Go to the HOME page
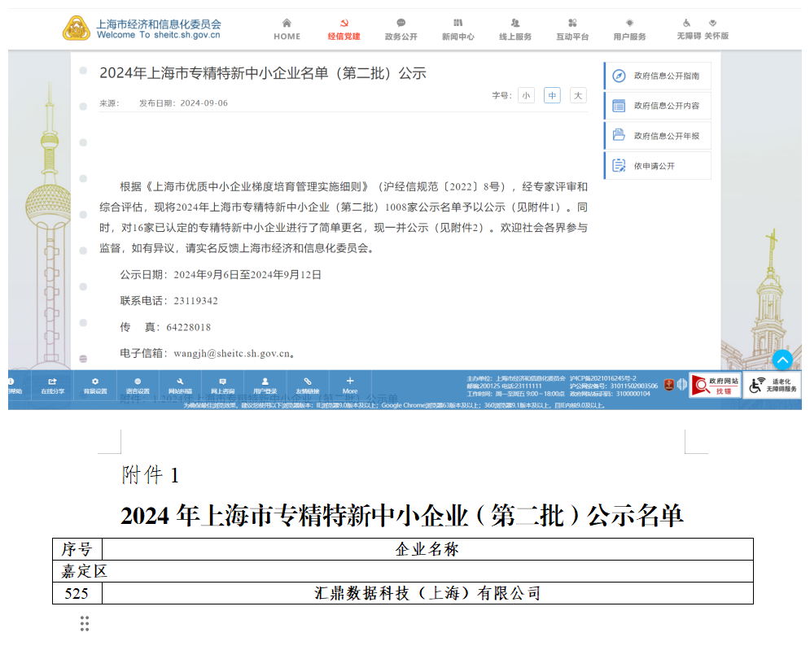810x672 pixels. click(x=287, y=29)
